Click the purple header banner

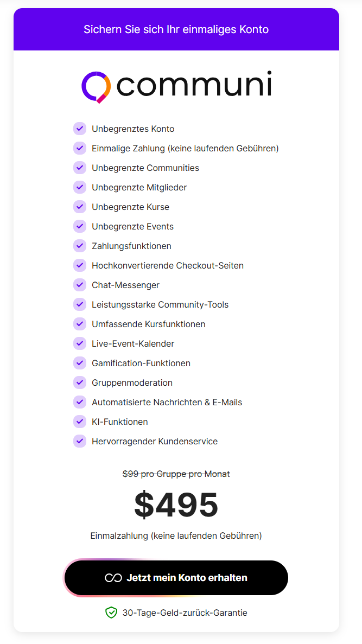click(x=176, y=29)
